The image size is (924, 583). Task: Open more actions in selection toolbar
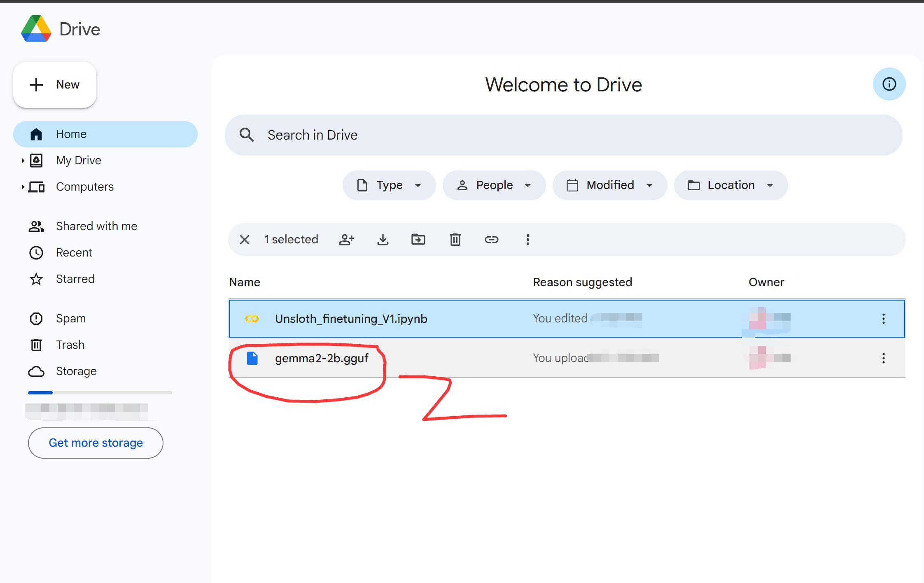tap(527, 240)
